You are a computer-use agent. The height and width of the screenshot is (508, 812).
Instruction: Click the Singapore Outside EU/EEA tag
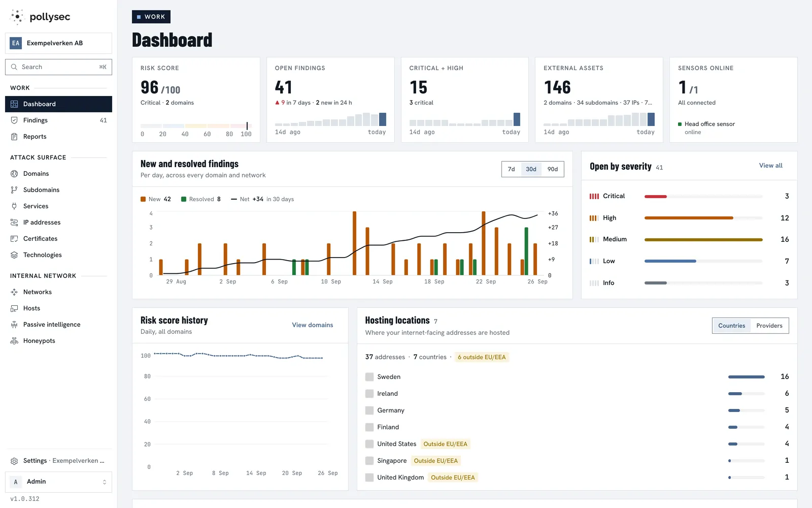(436, 461)
